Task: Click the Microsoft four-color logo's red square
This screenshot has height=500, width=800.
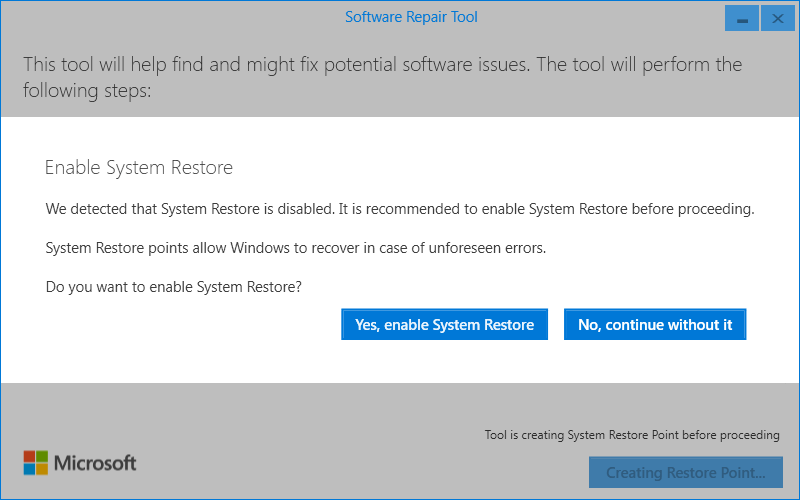Action: pyautogui.click(x=29, y=456)
